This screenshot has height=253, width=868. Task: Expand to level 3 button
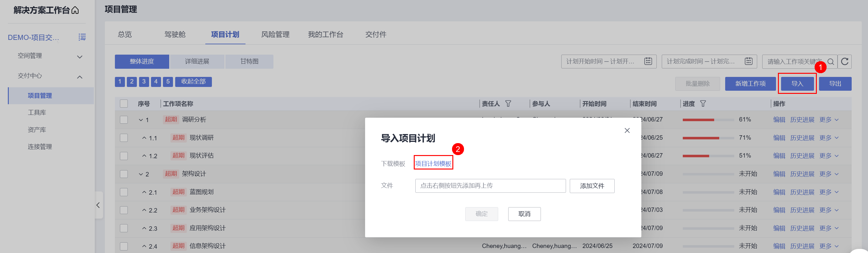point(144,82)
